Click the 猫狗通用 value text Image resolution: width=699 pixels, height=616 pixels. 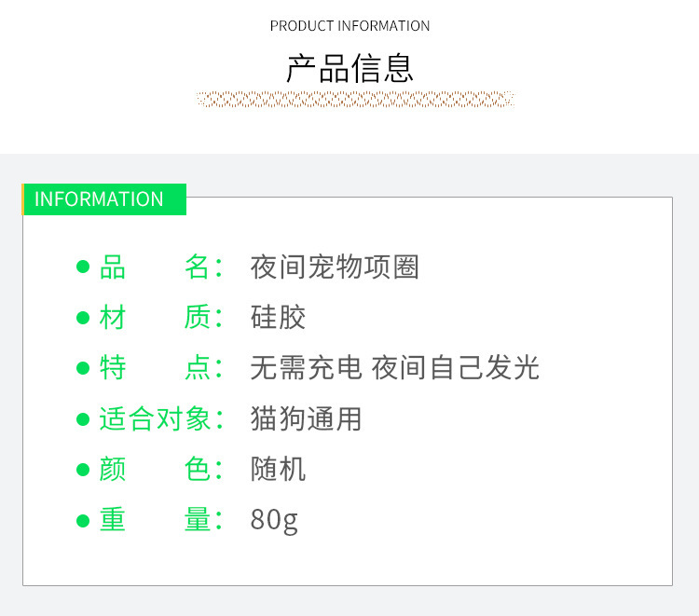click(x=306, y=418)
